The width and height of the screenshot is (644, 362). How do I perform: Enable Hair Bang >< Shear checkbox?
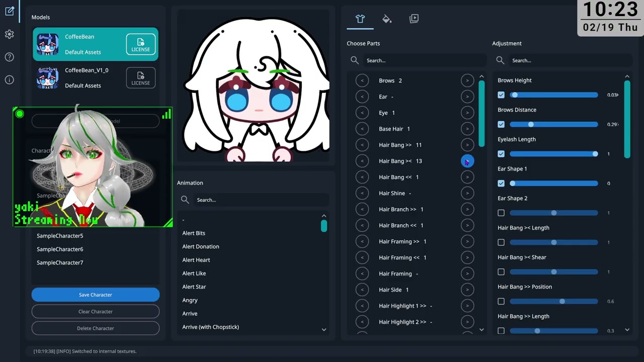(501, 272)
